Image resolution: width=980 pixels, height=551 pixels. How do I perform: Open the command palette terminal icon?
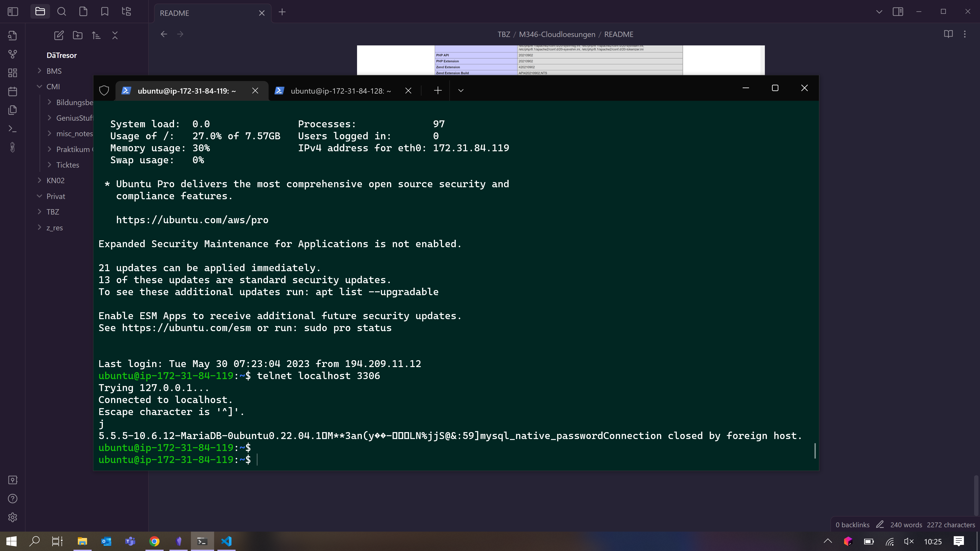[13, 129]
